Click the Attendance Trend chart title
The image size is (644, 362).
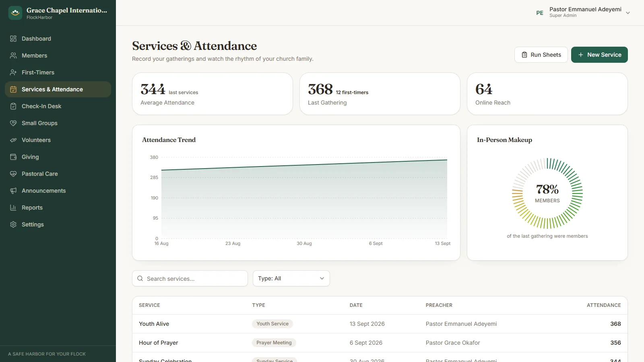tap(169, 140)
